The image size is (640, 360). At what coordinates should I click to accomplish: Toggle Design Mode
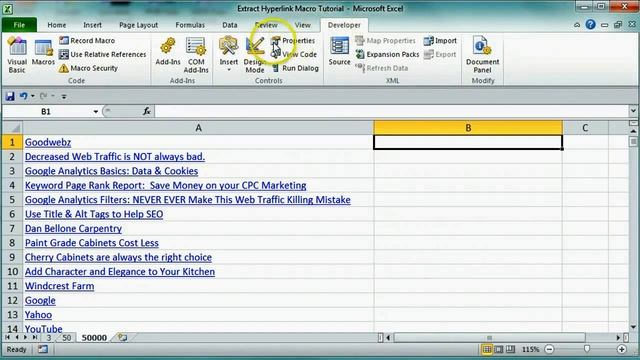[255, 55]
